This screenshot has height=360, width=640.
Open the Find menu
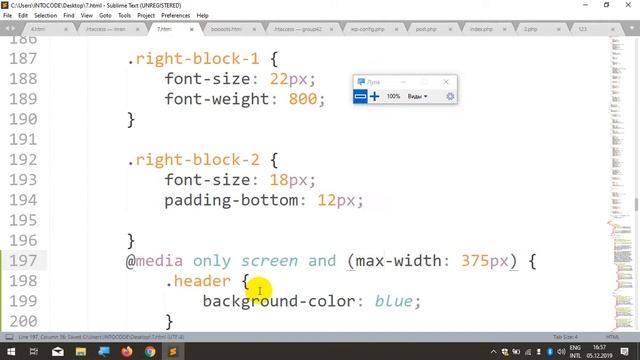pos(69,16)
